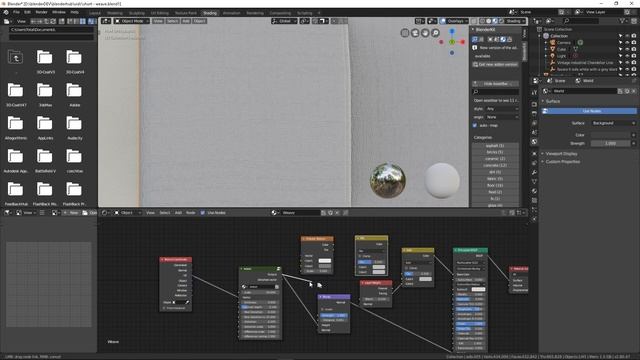Image resolution: width=640 pixels, height=360 pixels.
Task: Toggle visibility of Camera in outliner
Action: pyautogui.click(x=627, y=42)
